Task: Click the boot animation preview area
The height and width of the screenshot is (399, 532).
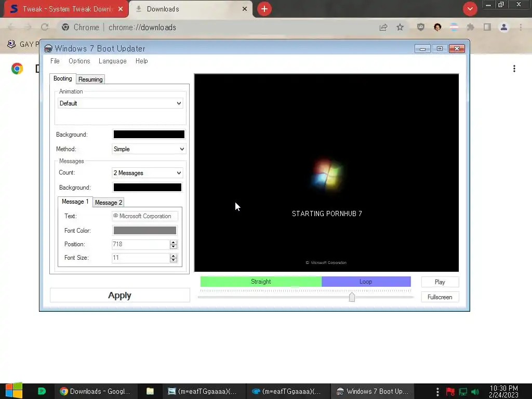Action: [x=326, y=172]
